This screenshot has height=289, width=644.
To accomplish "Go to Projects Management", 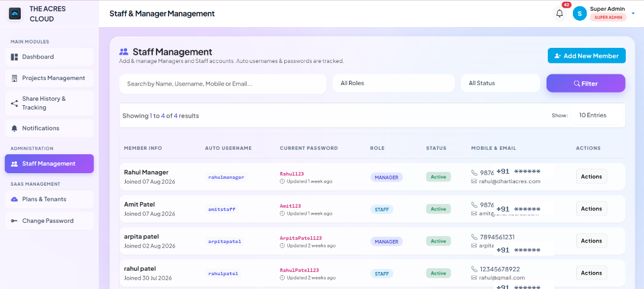I will [49, 78].
